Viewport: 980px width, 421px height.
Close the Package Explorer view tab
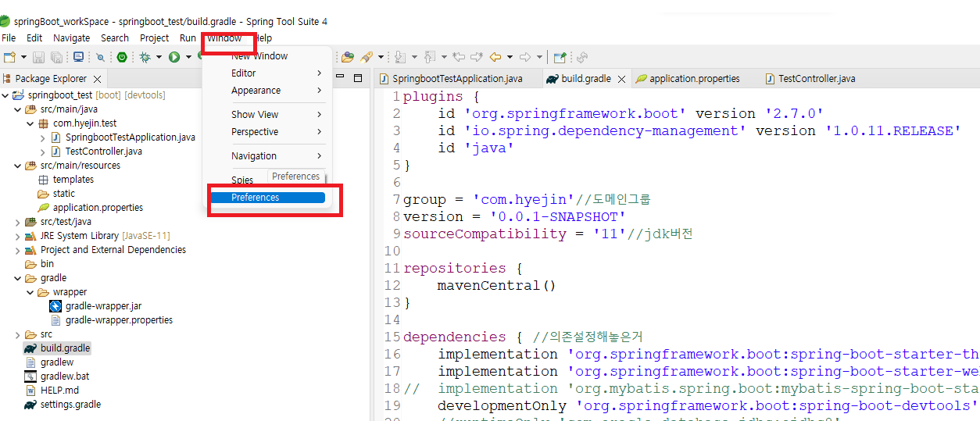(97, 79)
